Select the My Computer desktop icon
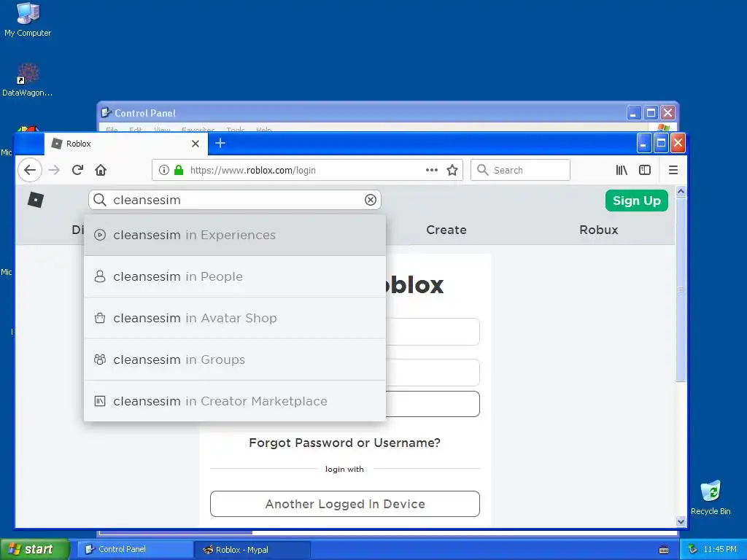The width and height of the screenshot is (747, 560). click(x=28, y=20)
